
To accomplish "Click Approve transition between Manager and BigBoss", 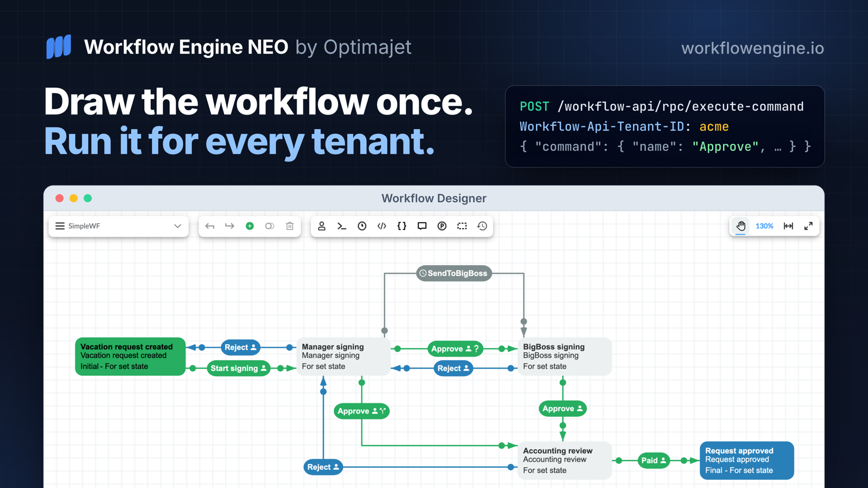I will [455, 349].
